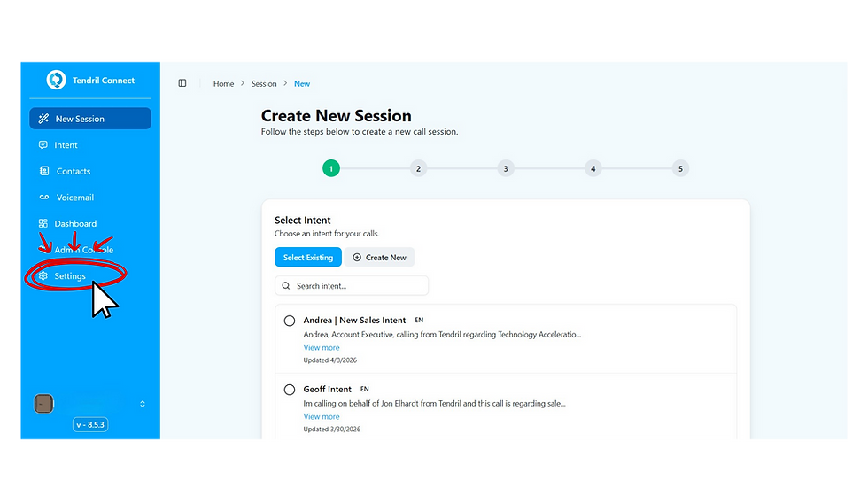The image size is (868, 488).
Task: Switch to the Select Existing tab
Action: click(308, 257)
